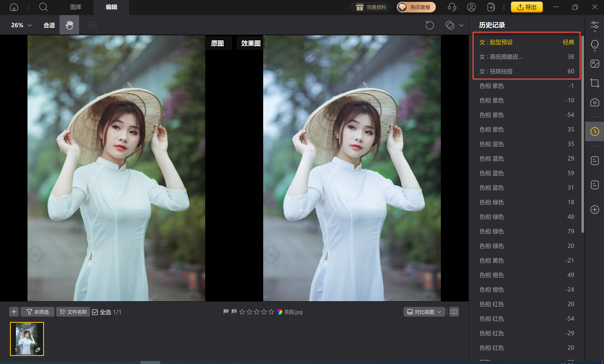This screenshot has height=364, width=604.
Task: Switch to the 图库 tab
Action: pos(76,7)
